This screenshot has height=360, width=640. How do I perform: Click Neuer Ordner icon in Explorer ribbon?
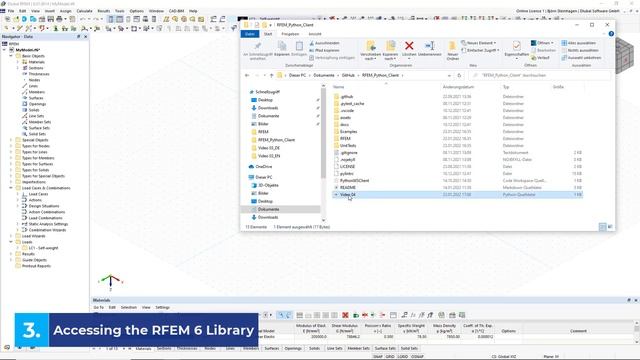pyautogui.click(x=452, y=46)
